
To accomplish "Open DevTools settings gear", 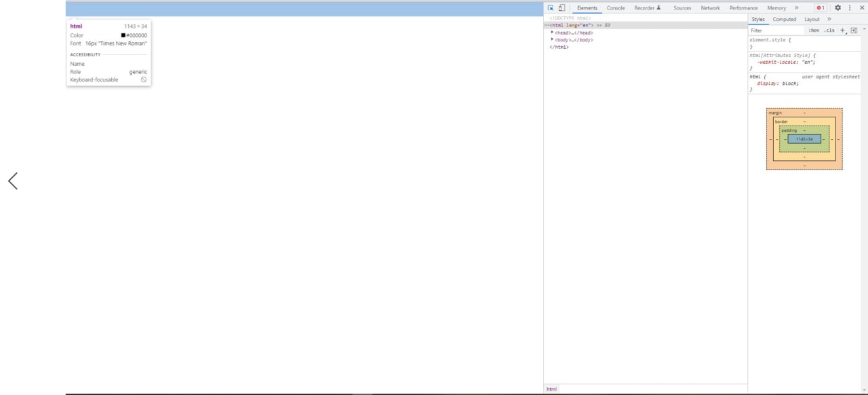I will 837,7.
